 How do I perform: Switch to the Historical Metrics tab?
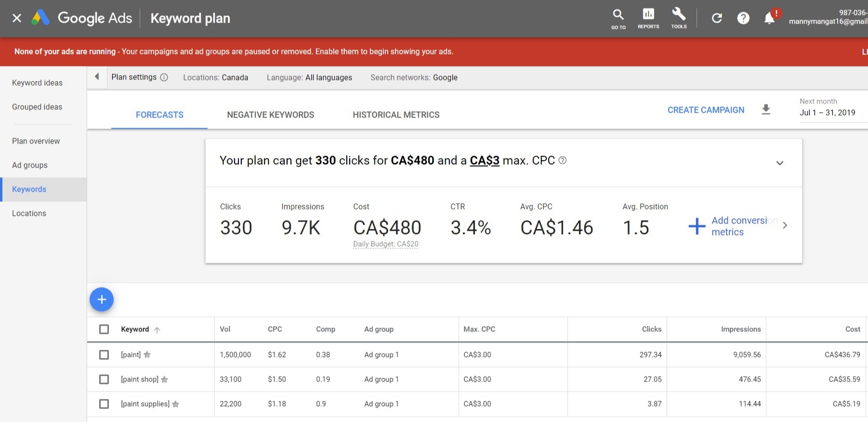click(396, 115)
